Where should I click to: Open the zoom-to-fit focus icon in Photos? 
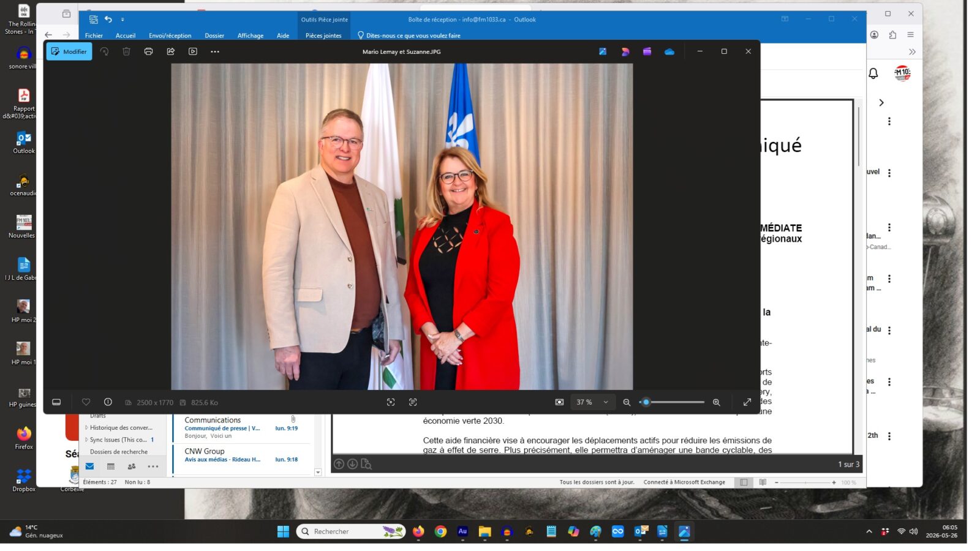[x=391, y=402]
